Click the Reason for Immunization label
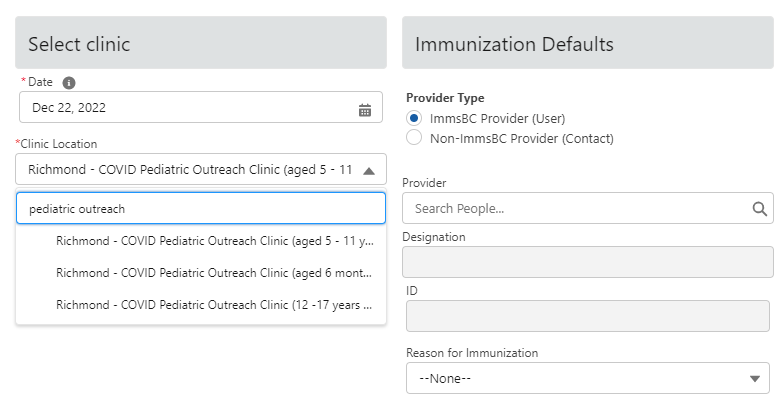Image resolution: width=779 pixels, height=404 pixels. pos(472,353)
